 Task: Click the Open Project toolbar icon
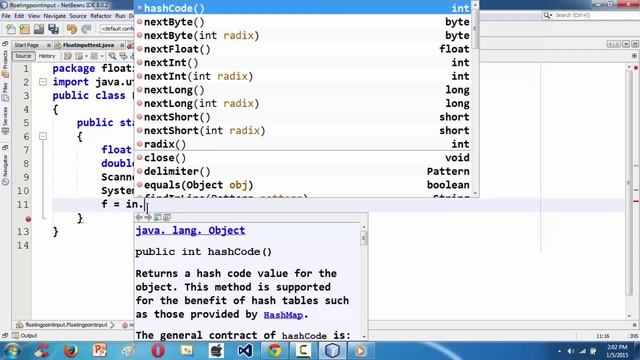39,29
